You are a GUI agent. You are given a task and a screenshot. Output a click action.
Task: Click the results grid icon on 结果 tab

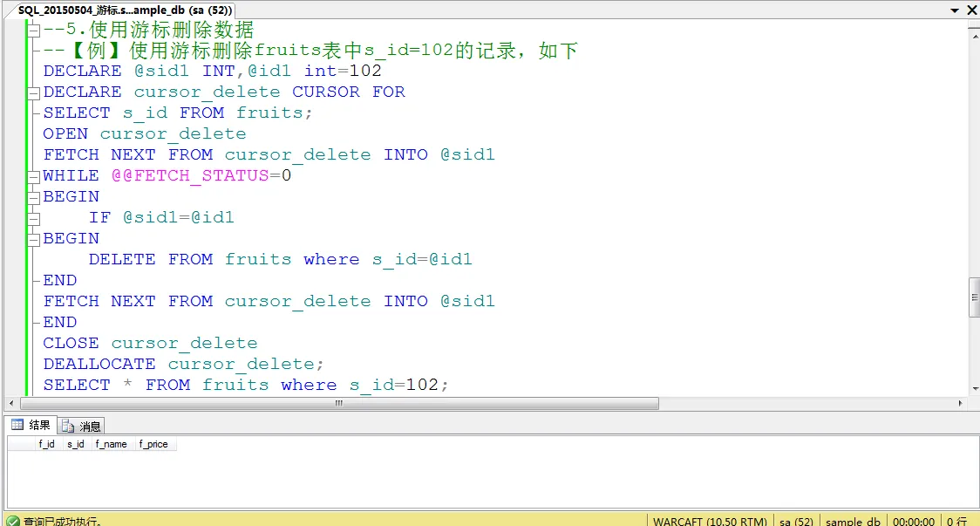coord(17,425)
